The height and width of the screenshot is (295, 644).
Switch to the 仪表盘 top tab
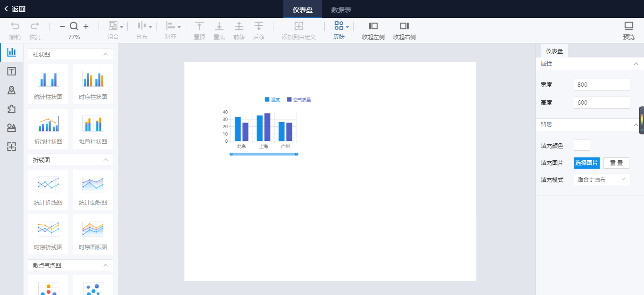point(303,9)
